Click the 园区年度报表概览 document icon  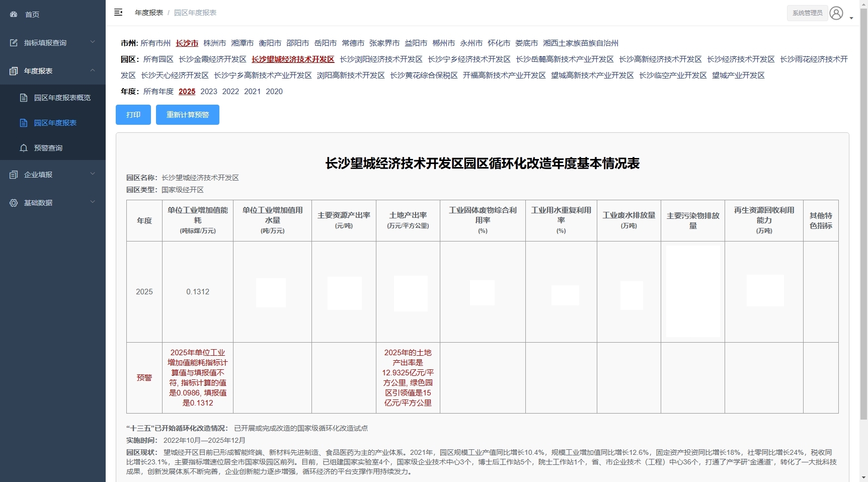pyautogui.click(x=24, y=98)
